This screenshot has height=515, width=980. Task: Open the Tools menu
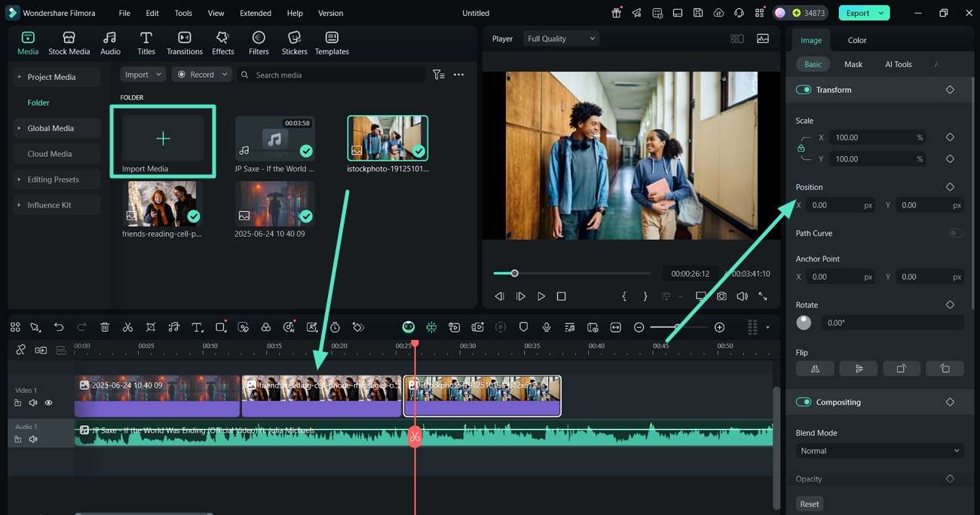183,13
